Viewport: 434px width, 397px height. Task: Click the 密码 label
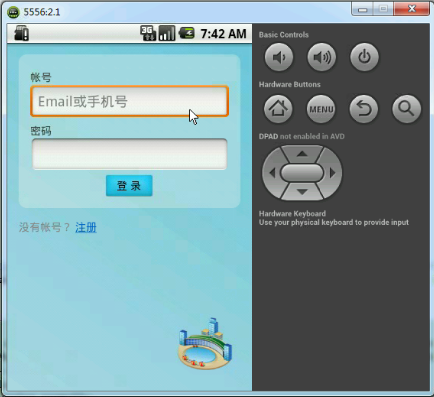[x=41, y=131]
